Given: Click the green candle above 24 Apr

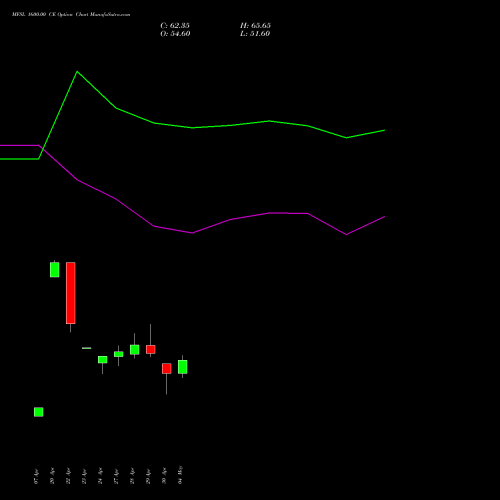Looking at the screenshot, I should (103, 360).
